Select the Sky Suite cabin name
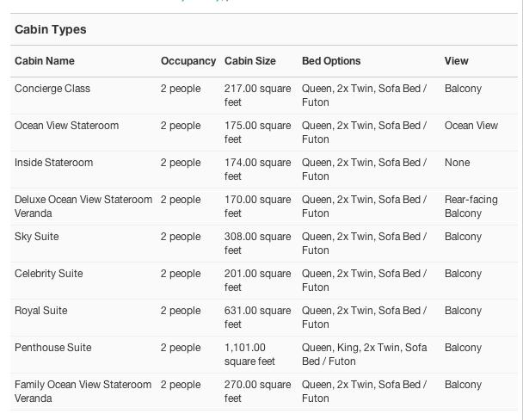Screen dimensions: 523x420 tap(37, 237)
